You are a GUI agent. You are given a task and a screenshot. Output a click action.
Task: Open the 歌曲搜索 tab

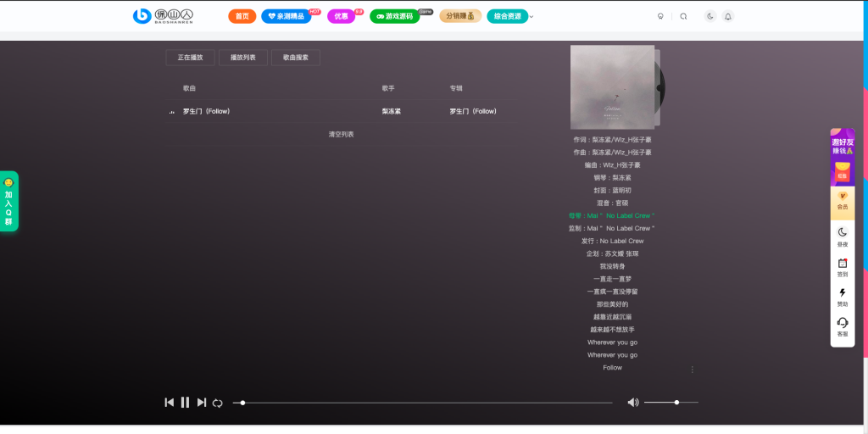(x=296, y=58)
